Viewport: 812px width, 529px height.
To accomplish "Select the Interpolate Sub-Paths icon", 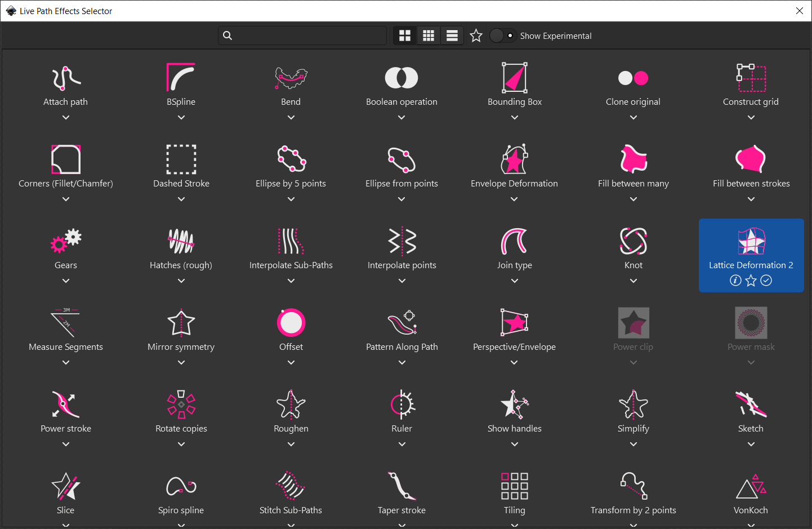I will (291, 241).
